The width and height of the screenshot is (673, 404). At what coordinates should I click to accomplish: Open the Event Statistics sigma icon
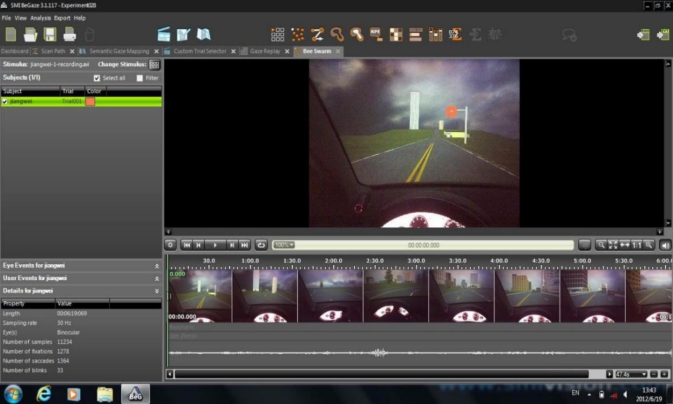tap(455, 34)
